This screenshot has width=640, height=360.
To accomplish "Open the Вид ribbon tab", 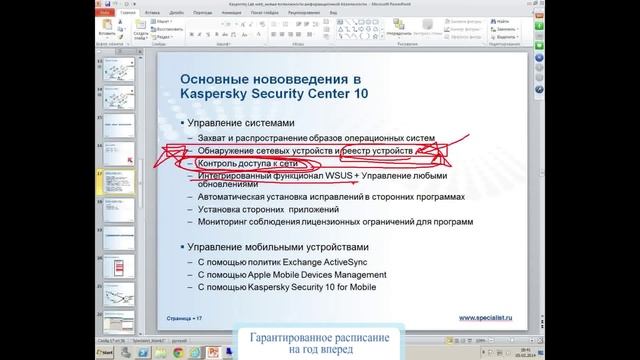I will 333,13.
